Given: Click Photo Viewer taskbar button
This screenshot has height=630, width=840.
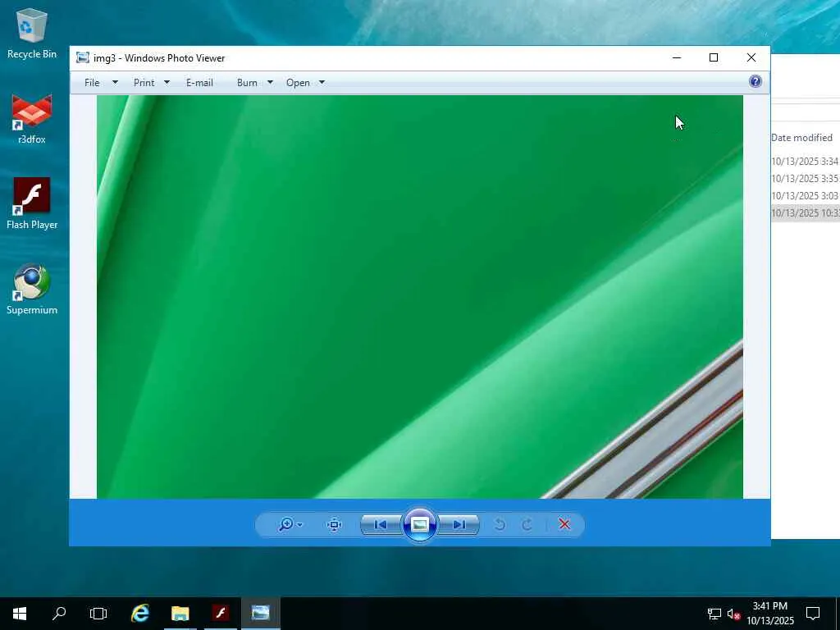Looking at the screenshot, I should click(x=260, y=614).
